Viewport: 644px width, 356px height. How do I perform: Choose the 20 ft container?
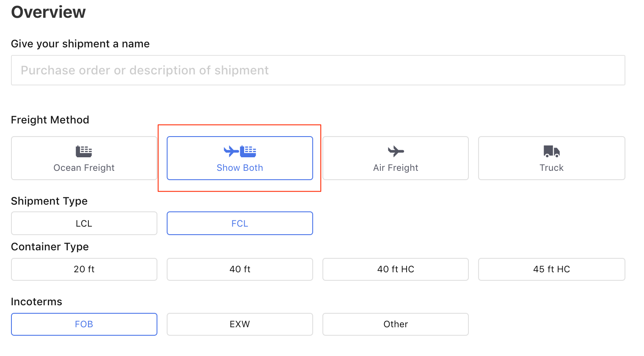pos(84,269)
